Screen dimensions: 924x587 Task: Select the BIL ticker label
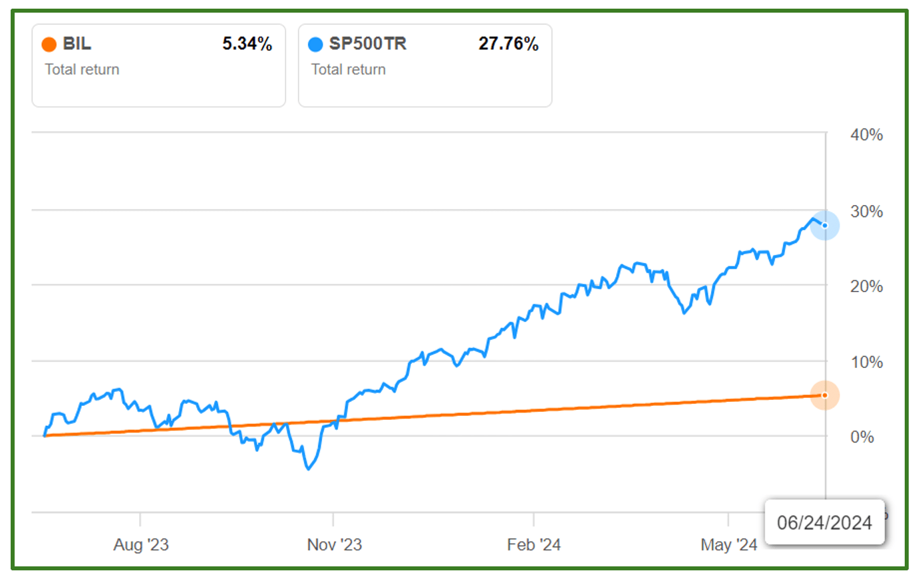coord(77,44)
